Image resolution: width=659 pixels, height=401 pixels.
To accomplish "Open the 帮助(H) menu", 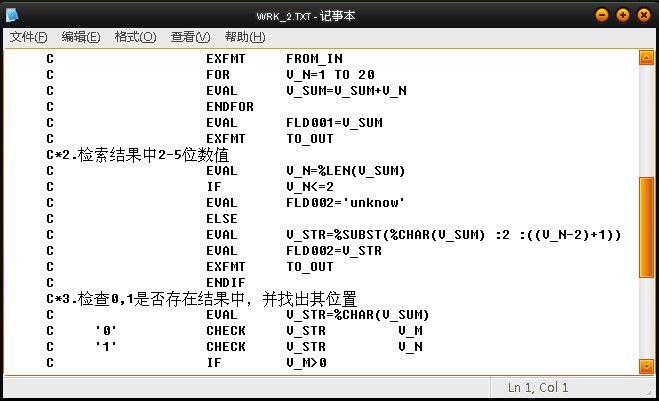I will click(x=245, y=37).
